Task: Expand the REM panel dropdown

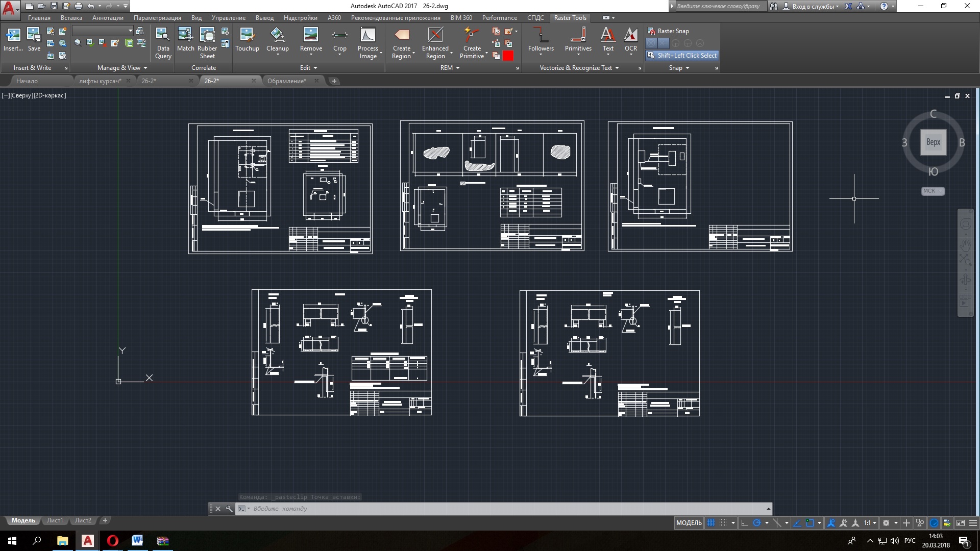Action: tap(450, 68)
